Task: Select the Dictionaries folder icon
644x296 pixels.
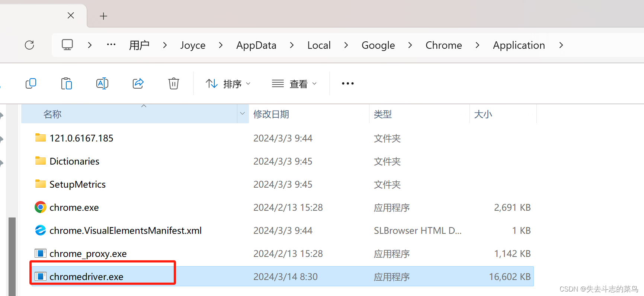Action: [x=40, y=161]
